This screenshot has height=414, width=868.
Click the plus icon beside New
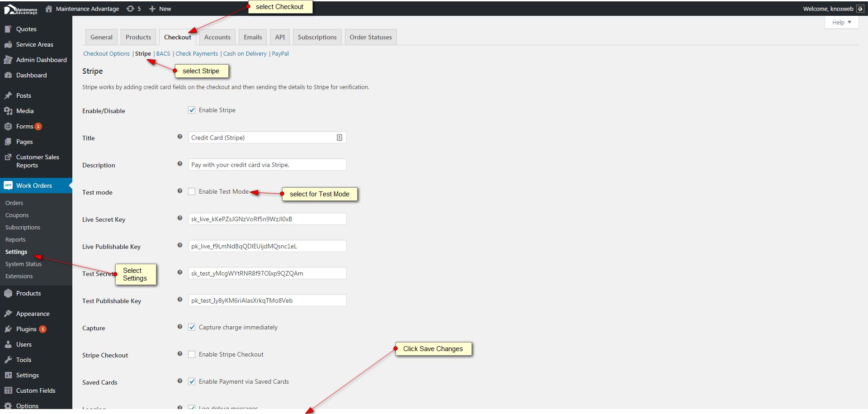coord(152,9)
